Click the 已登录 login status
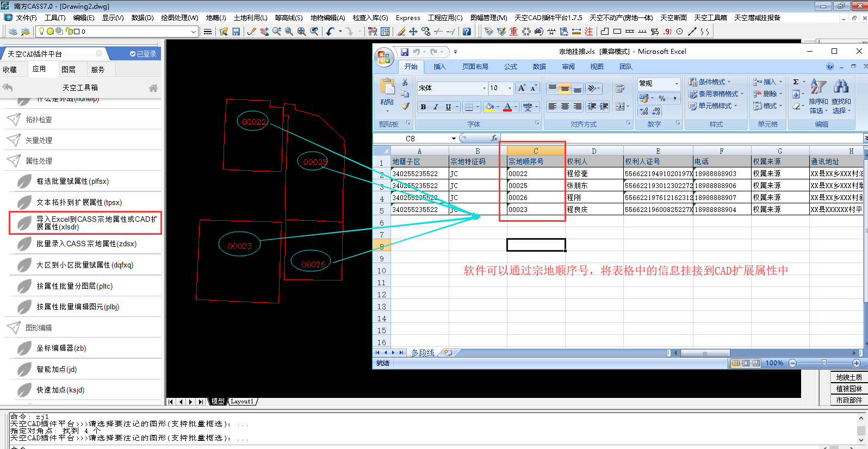This screenshot has width=868, height=449. pos(142,54)
